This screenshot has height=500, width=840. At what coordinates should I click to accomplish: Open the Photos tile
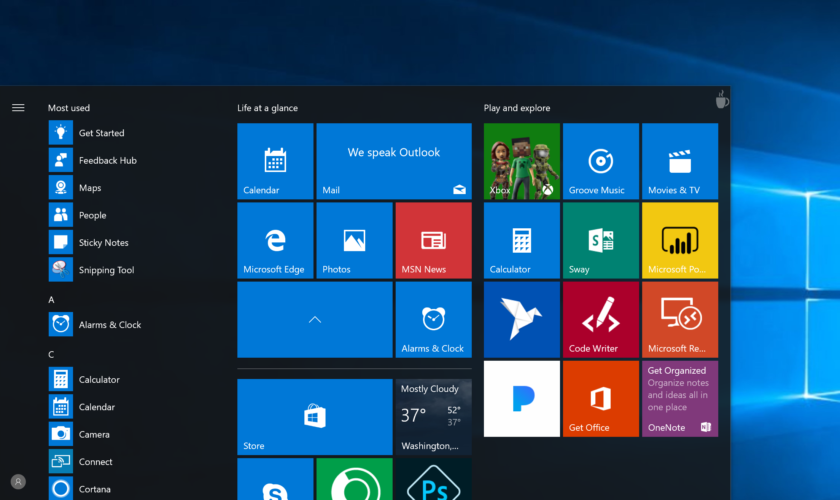353,240
